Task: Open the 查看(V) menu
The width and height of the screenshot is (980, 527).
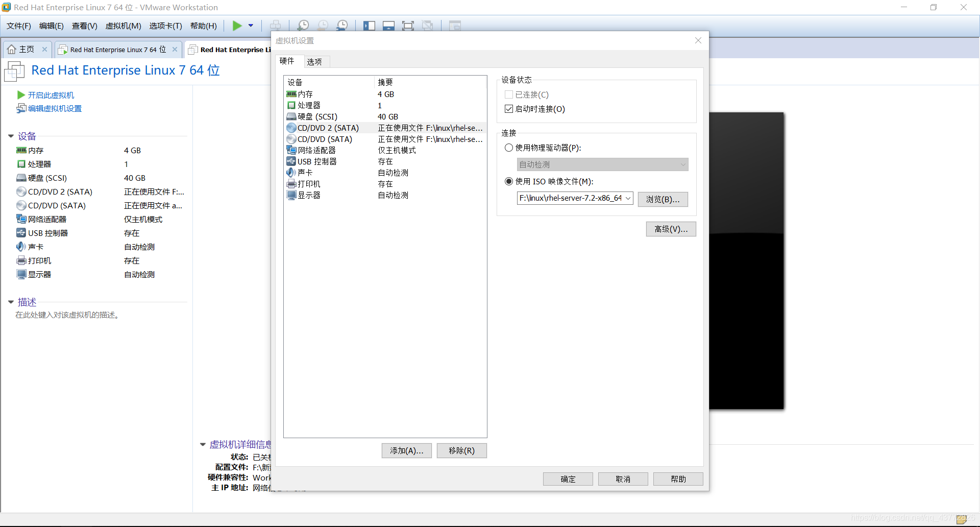Action: [85, 26]
